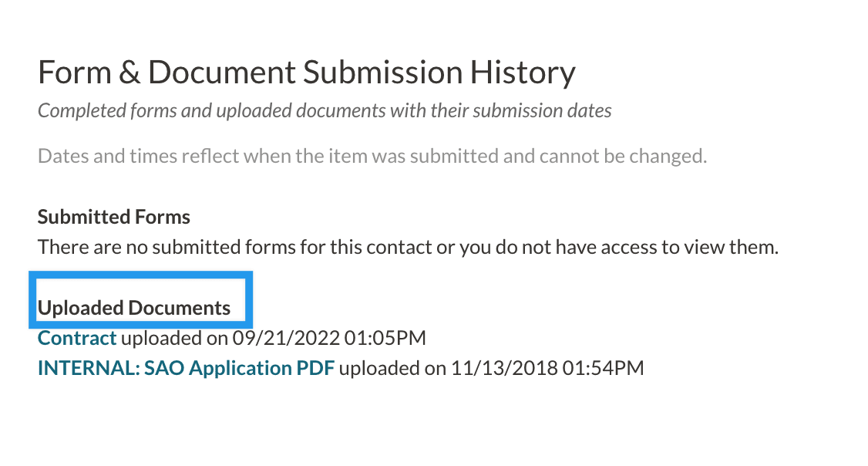Screen dimensions: 868x466
Task: Click the SAO Application upload time 01:54PM
Action: 602,368
